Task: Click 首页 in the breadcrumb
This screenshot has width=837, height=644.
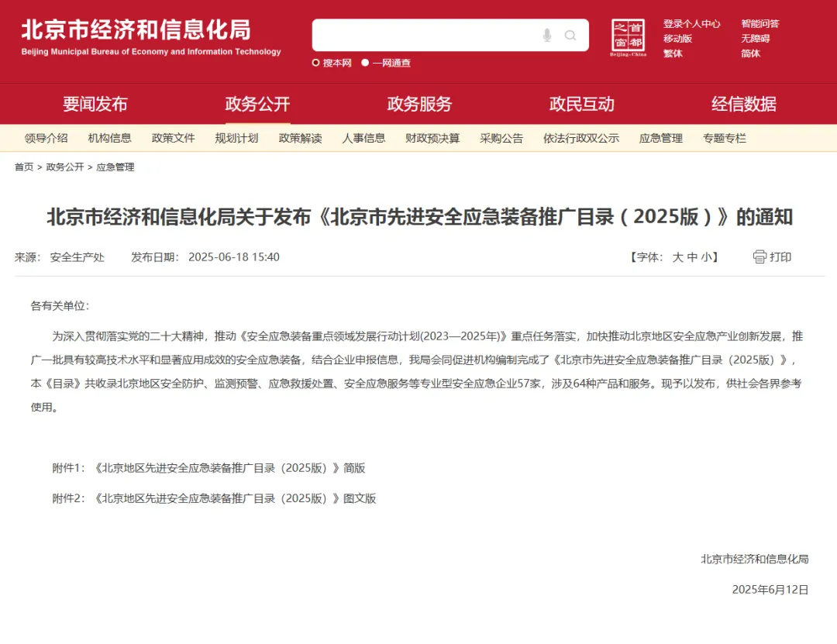Action: pyautogui.click(x=24, y=167)
